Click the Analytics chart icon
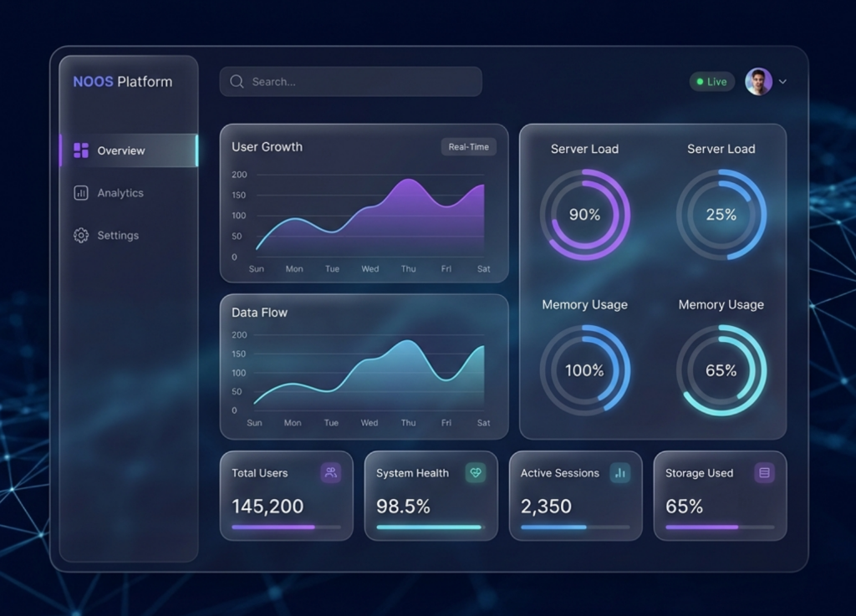 click(81, 193)
